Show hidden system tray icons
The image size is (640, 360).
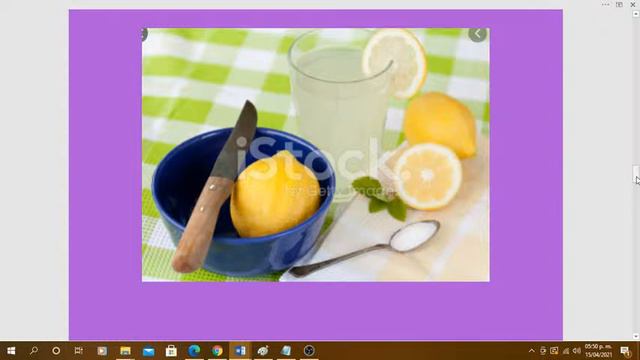(531, 351)
